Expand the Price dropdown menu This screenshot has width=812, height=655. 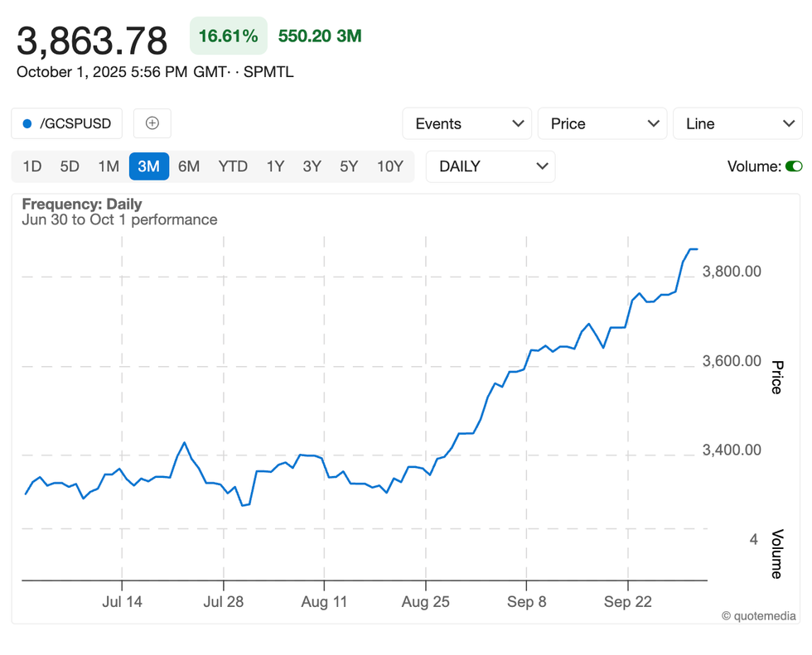pyautogui.click(x=602, y=124)
